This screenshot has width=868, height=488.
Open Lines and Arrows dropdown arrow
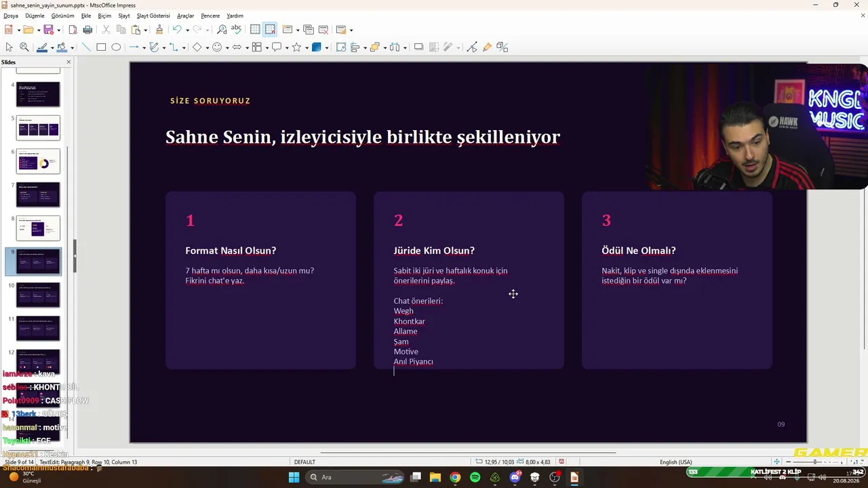[x=144, y=47]
